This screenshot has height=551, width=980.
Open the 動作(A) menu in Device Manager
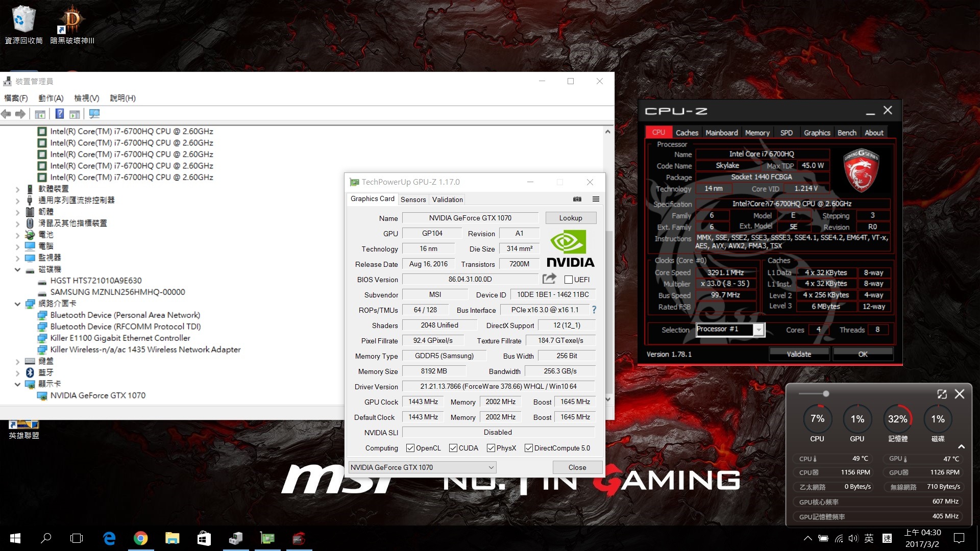pyautogui.click(x=51, y=98)
